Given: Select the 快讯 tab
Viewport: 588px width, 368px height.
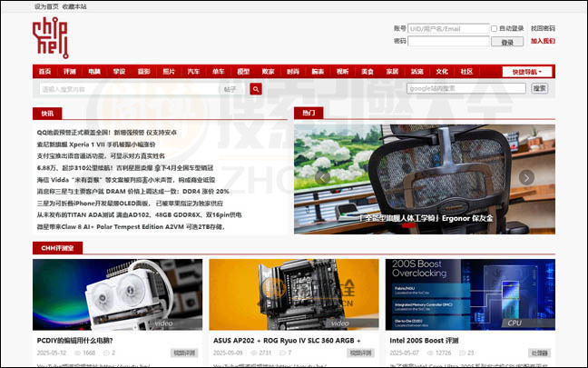Looking at the screenshot, I should pyautogui.click(x=47, y=114).
